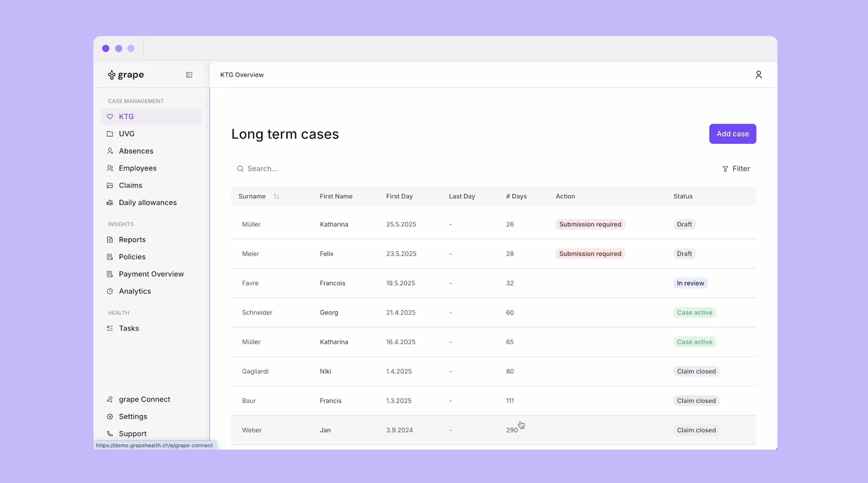The width and height of the screenshot is (868, 483).
Task: Click the Tasks checklist icon
Action: click(110, 328)
